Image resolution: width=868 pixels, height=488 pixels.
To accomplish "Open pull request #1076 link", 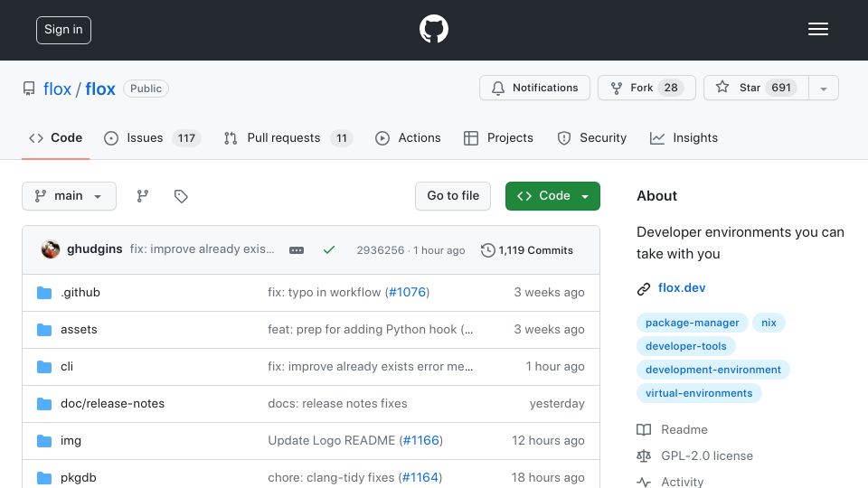I will [x=408, y=292].
